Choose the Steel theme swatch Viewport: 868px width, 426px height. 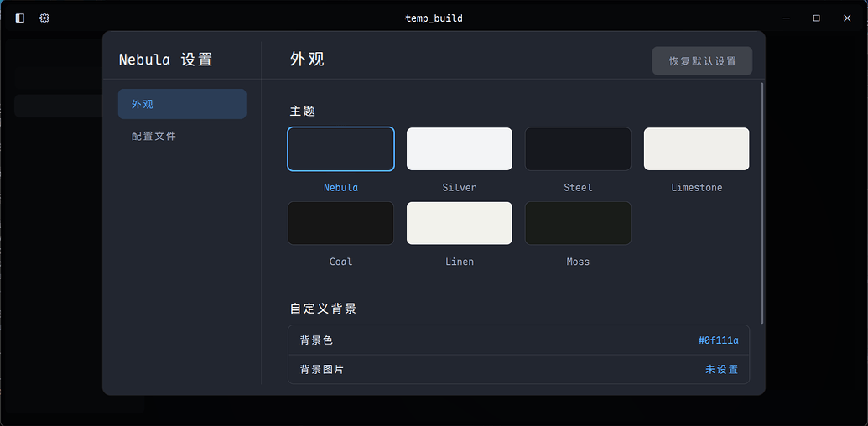coord(578,148)
